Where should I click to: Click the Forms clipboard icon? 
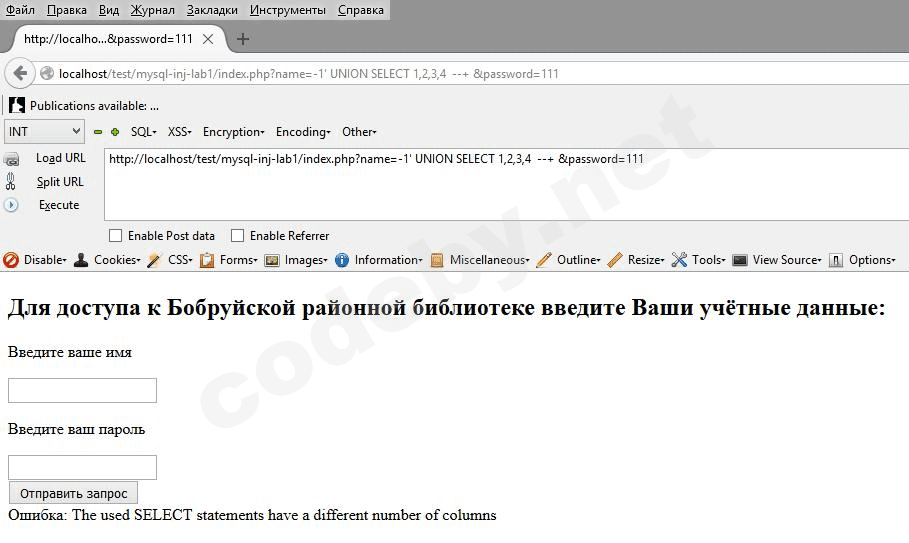coord(207,260)
